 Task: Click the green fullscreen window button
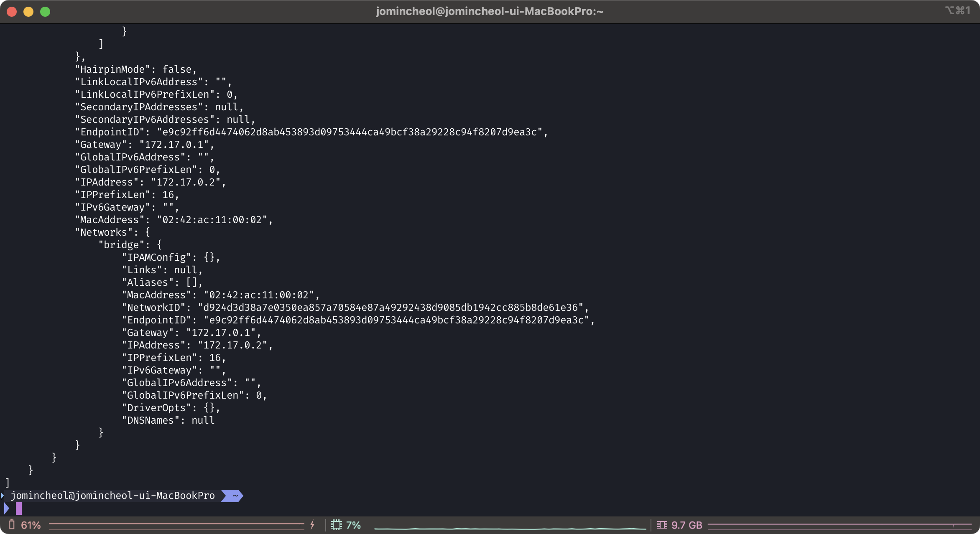click(x=45, y=12)
